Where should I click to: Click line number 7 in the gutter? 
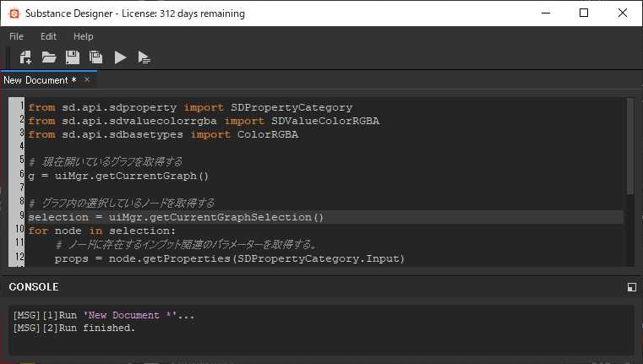point(22,187)
